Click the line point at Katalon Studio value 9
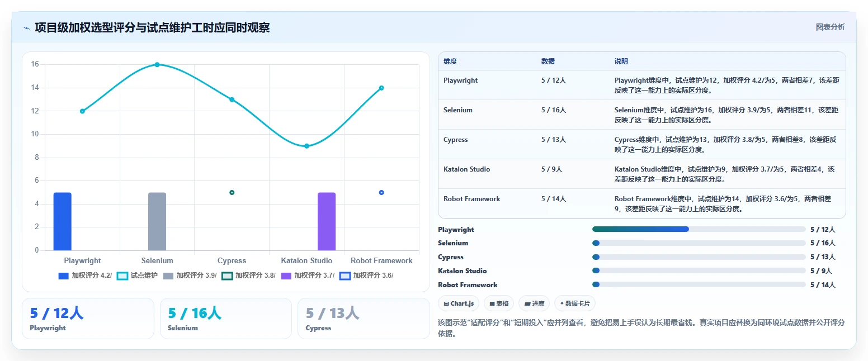This screenshot has width=868, height=361. pyautogui.click(x=306, y=146)
